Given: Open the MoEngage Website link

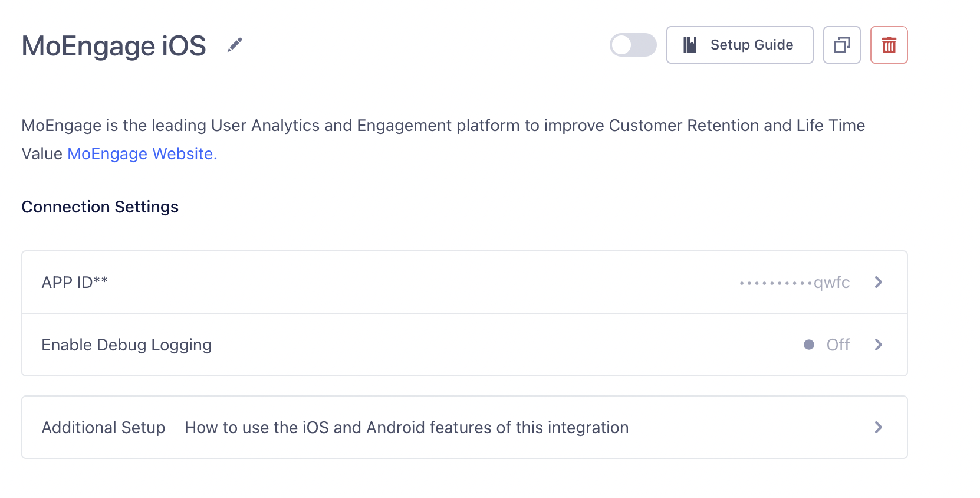Looking at the screenshot, I should (x=142, y=153).
